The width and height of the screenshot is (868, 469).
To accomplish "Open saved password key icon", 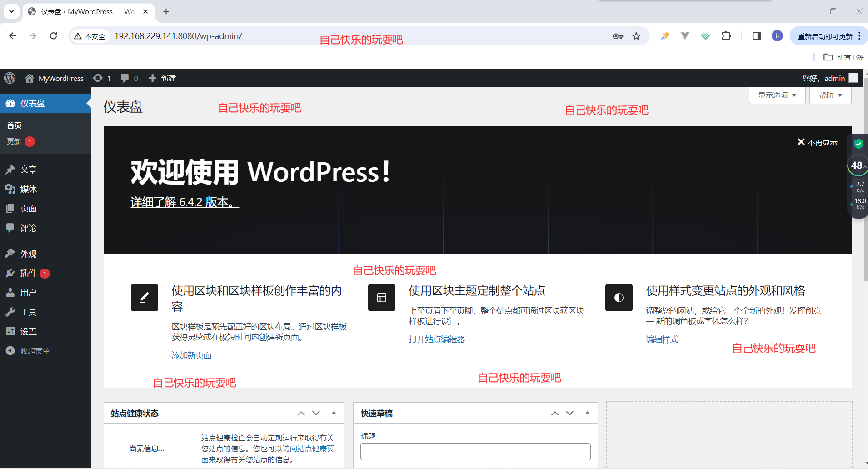I will point(618,36).
